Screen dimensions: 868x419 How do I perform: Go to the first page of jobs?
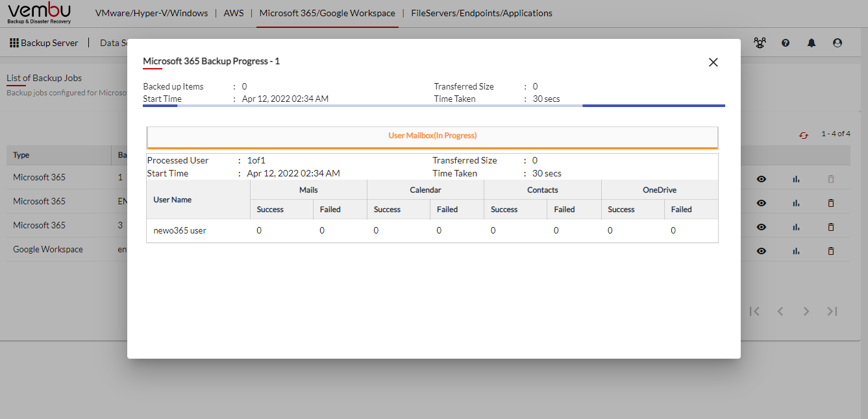(754, 311)
